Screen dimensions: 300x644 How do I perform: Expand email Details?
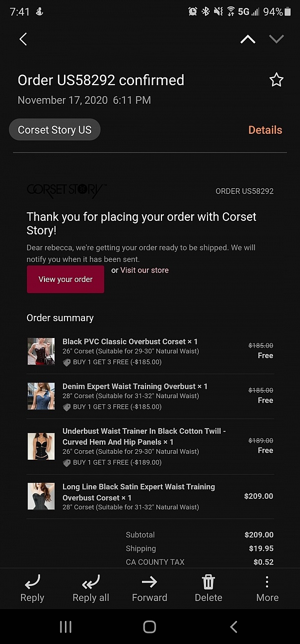pos(265,130)
